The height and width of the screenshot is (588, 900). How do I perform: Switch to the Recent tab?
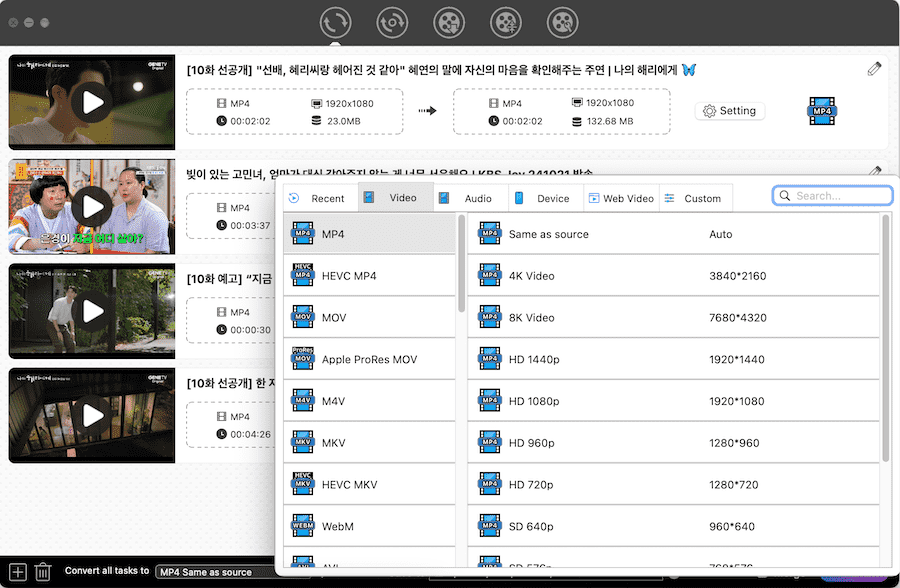click(321, 198)
